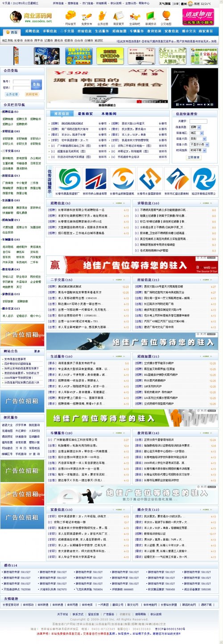
Task: Pause the video in the player
Action: click(177, 105)
